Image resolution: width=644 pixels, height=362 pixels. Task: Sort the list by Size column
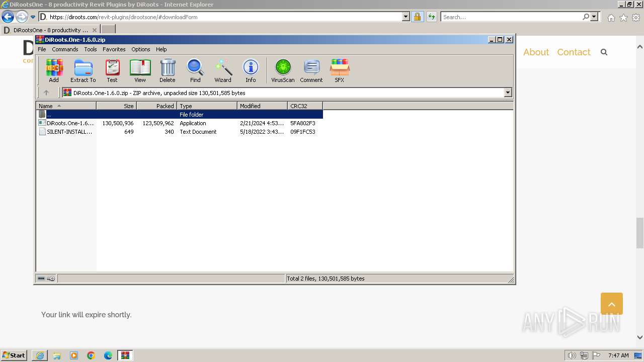pos(116,106)
